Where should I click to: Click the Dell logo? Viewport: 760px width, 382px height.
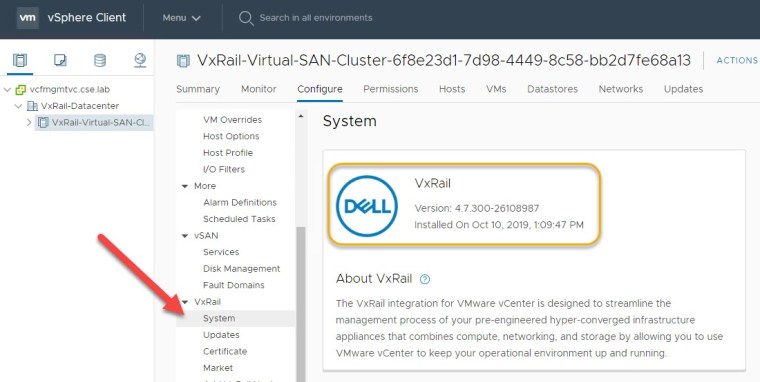point(366,206)
